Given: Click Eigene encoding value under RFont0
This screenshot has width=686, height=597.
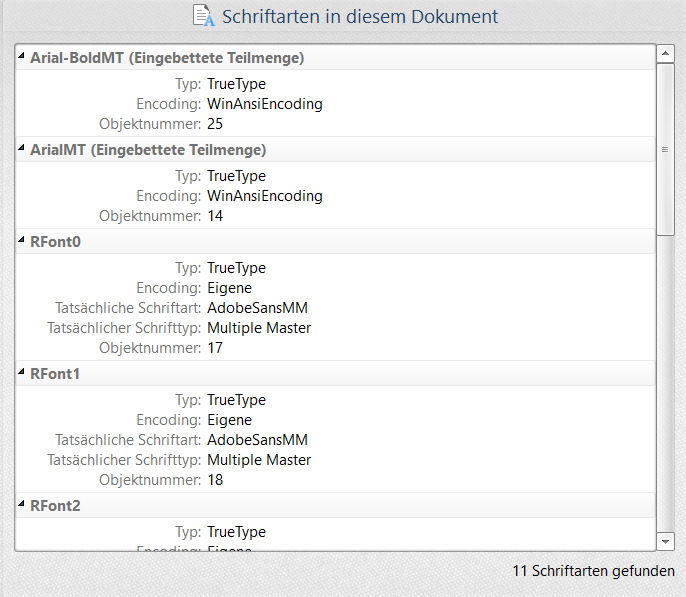Looking at the screenshot, I should 229,288.
